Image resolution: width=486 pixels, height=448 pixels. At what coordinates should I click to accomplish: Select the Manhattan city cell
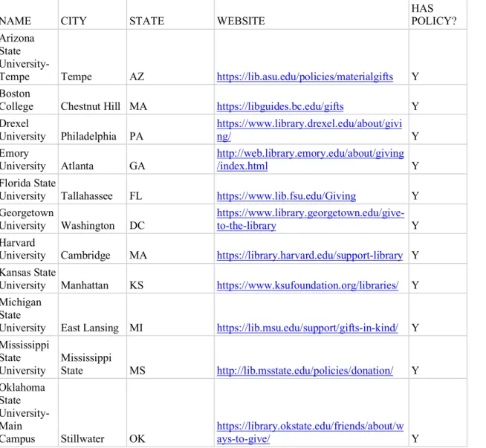(92, 278)
